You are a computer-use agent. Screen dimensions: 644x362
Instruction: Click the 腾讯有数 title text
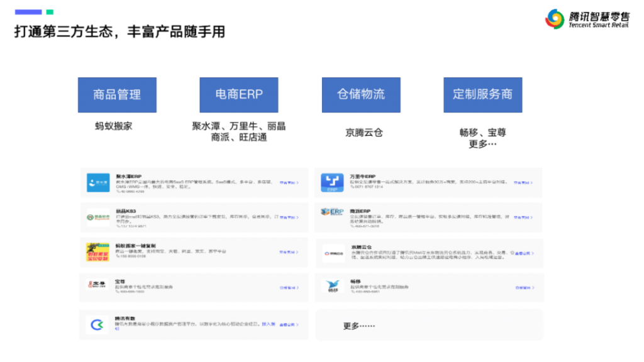tap(125, 319)
